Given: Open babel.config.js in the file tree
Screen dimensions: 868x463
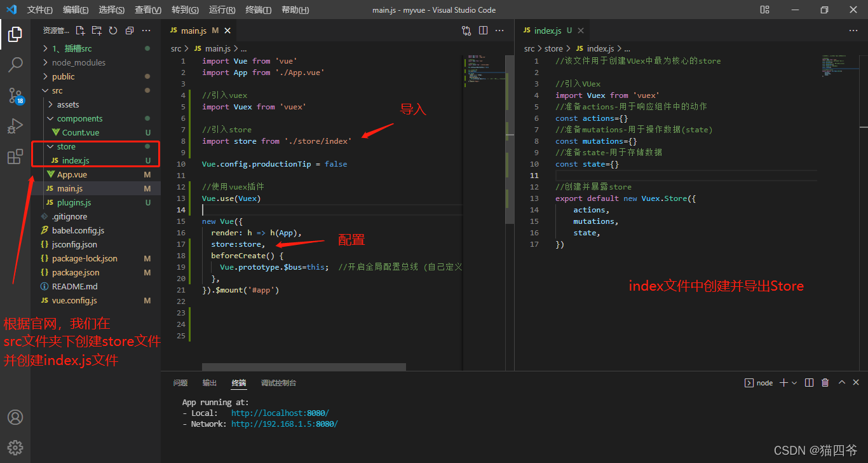Looking at the screenshot, I should 95,230.
